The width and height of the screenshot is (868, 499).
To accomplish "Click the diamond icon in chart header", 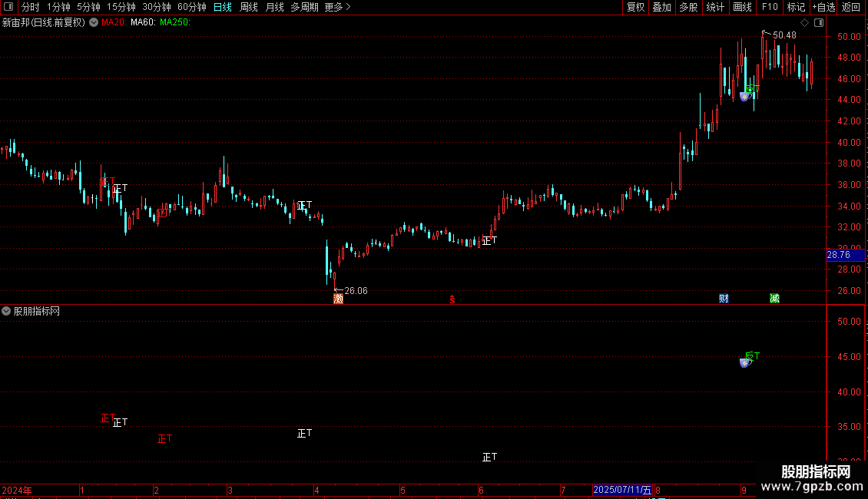I will pyautogui.click(x=805, y=22).
